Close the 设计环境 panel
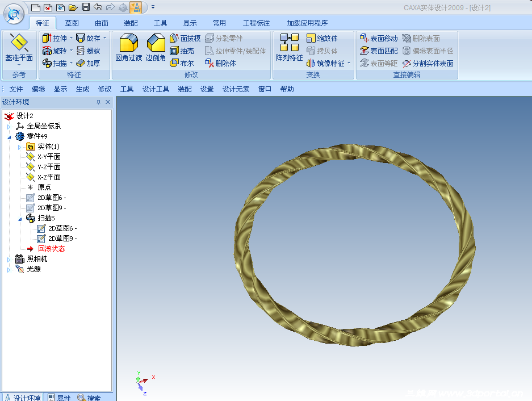 pyautogui.click(x=108, y=102)
